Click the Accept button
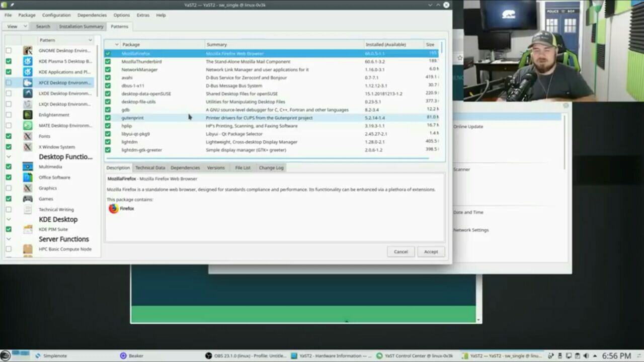The width and height of the screenshot is (644, 362). click(x=431, y=251)
